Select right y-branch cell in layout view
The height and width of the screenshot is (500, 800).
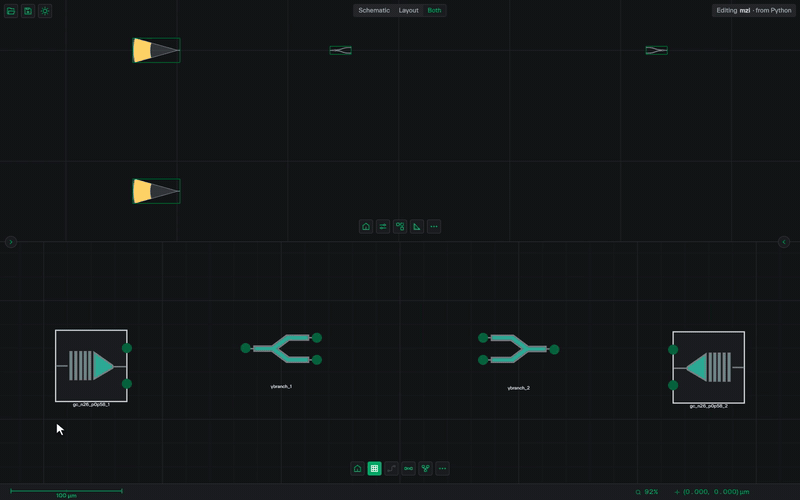point(657,50)
